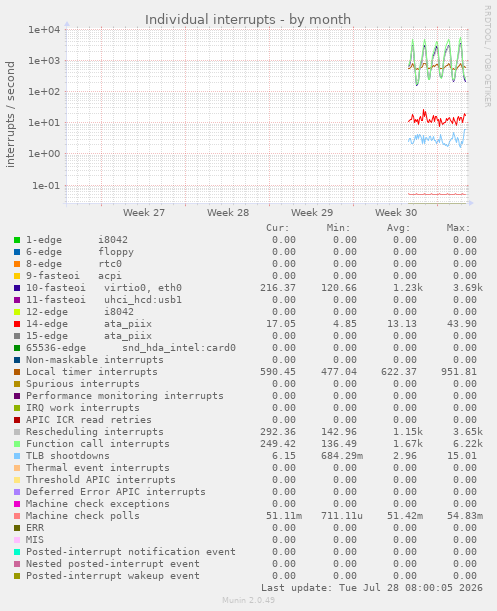This screenshot has height=611, width=497.
Task: Click the light green Function call interrupts swatch
Action: coord(17,444)
